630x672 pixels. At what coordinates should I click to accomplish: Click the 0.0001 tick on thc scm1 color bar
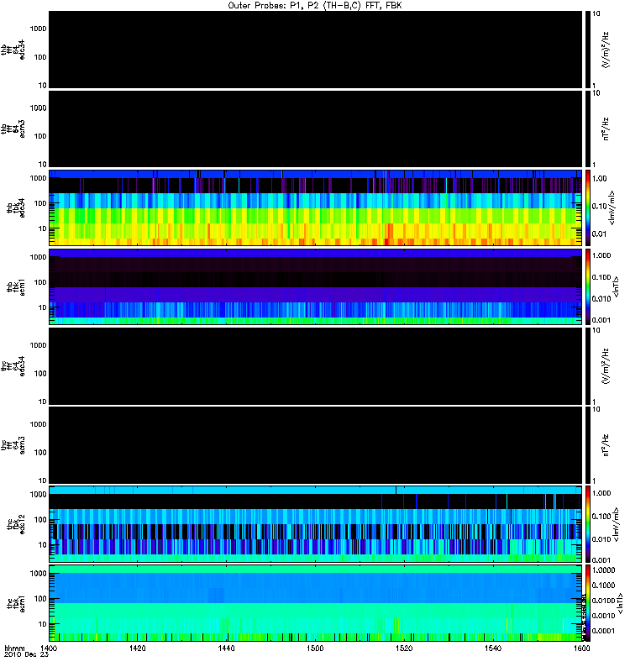click(603, 631)
